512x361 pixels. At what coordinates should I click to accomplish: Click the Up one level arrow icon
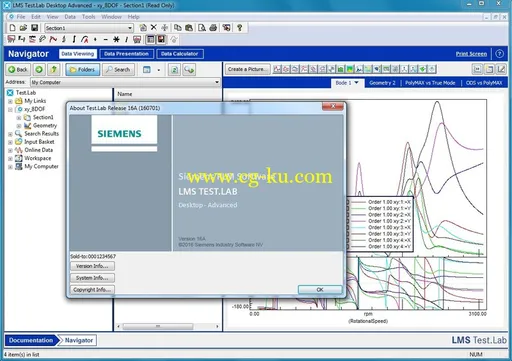(54, 69)
